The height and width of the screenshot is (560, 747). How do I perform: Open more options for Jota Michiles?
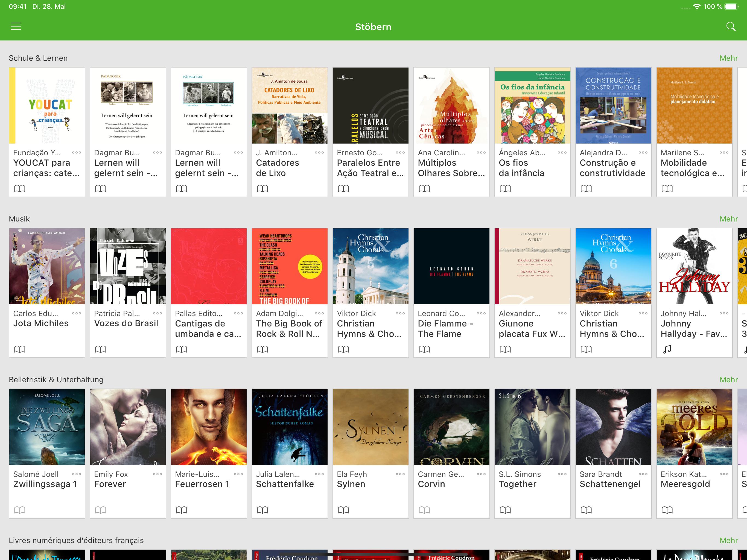click(x=76, y=313)
